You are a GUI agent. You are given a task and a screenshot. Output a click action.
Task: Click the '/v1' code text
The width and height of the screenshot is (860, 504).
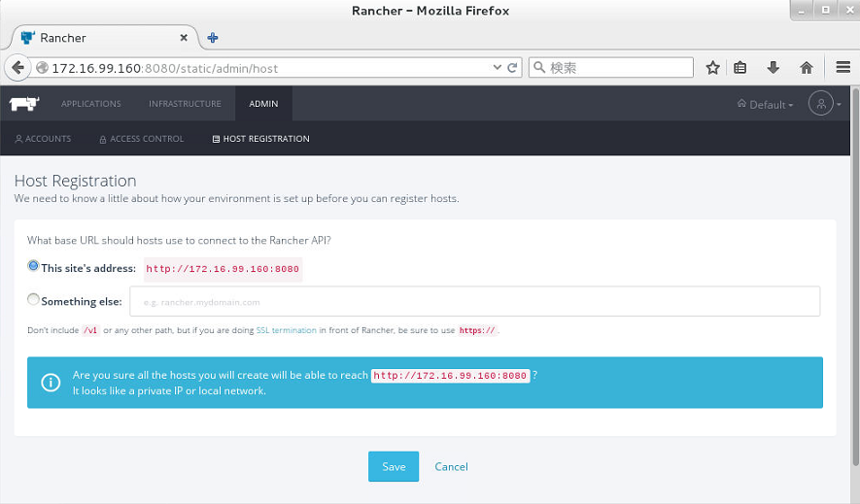90,330
